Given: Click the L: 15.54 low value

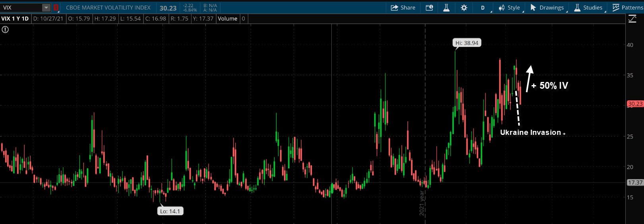Looking at the screenshot, I should 130,19.
